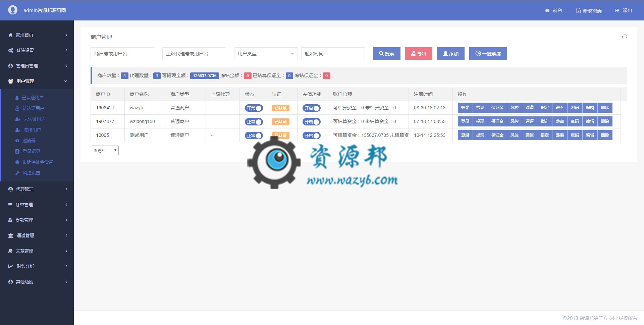Toggle 正常 status switch for wzidong100
Screen dimensions: 644x325
(254, 122)
